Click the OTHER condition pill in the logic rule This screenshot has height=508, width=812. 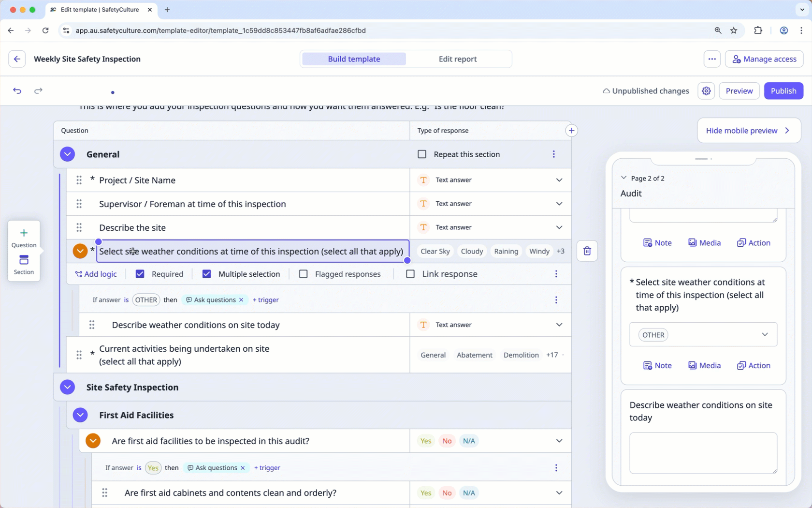click(146, 300)
